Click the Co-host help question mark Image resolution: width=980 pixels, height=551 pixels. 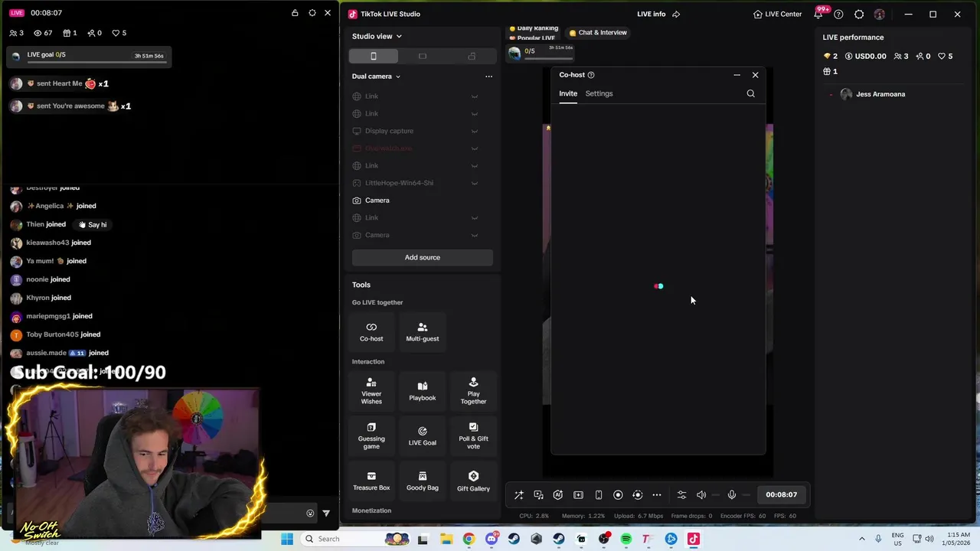coord(591,75)
